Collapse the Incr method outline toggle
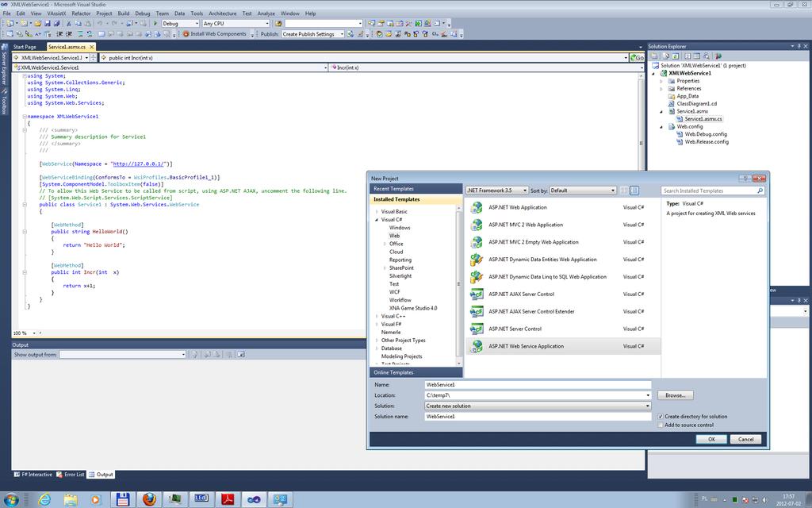 [25, 272]
